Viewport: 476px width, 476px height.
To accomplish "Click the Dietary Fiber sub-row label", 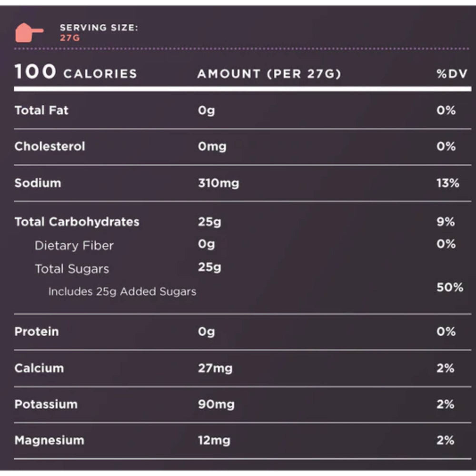I will 74,246.
